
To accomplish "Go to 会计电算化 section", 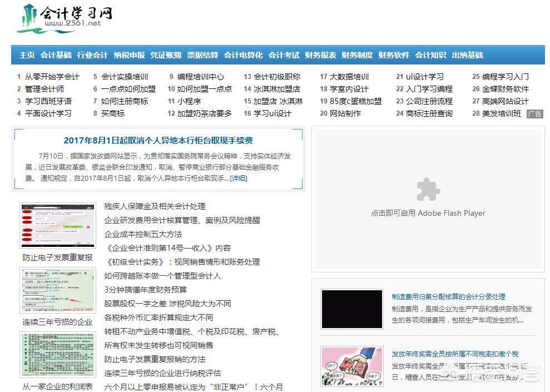I will [x=244, y=55].
